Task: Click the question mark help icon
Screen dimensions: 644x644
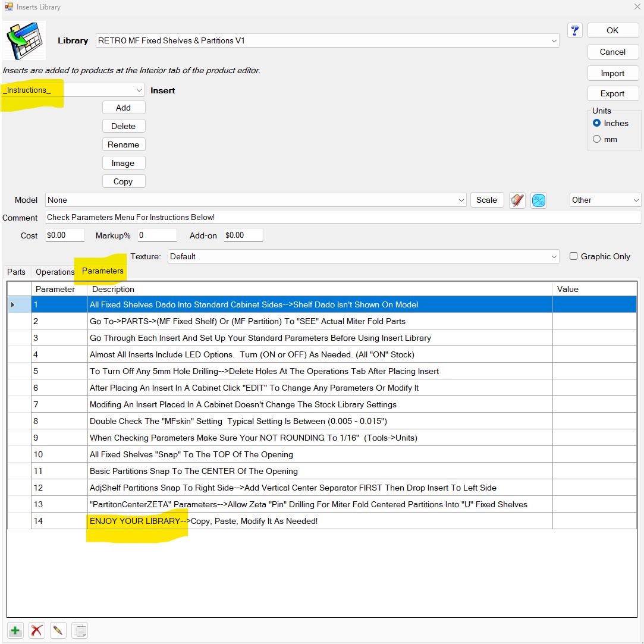Action: [x=574, y=31]
